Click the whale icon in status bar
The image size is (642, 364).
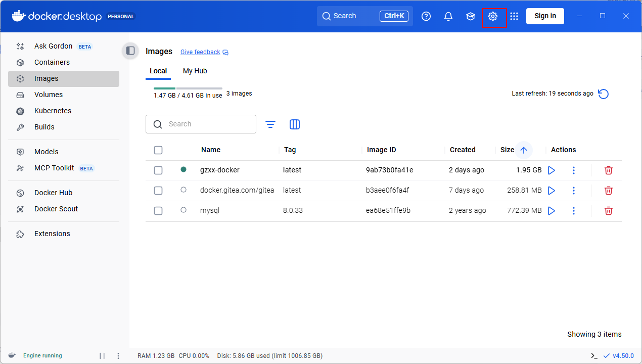12,355
